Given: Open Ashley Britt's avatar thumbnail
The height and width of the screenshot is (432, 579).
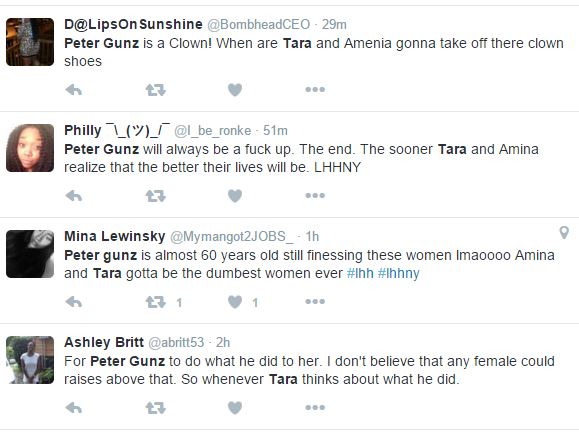Looking at the screenshot, I should [x=30, y=360].
